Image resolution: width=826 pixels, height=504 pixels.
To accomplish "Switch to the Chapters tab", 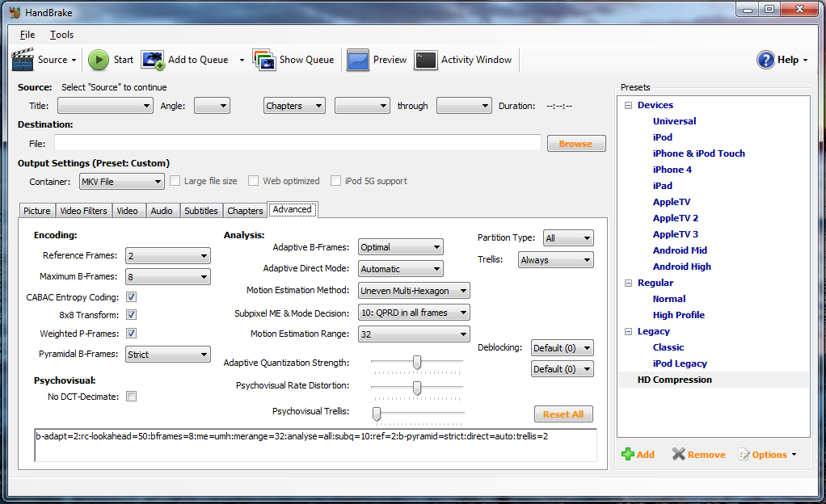I will click(245, 211).
